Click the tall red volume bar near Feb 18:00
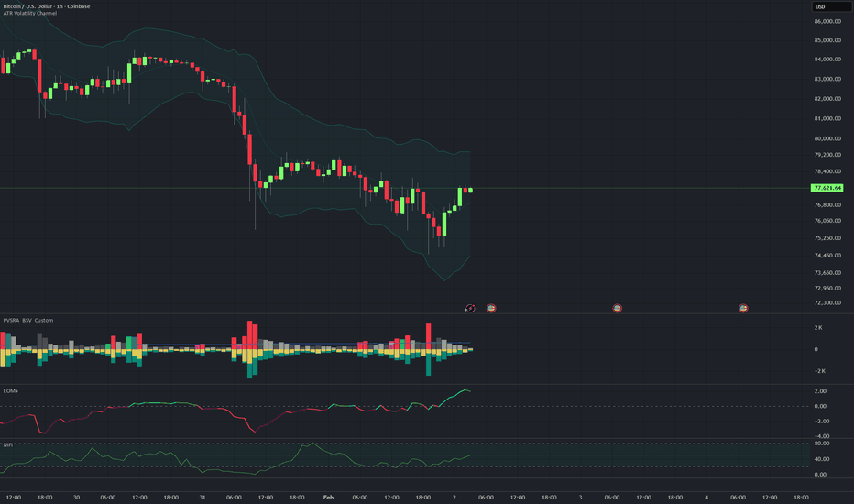The width and height of the screenshot is (854, 504). (429, 336)
